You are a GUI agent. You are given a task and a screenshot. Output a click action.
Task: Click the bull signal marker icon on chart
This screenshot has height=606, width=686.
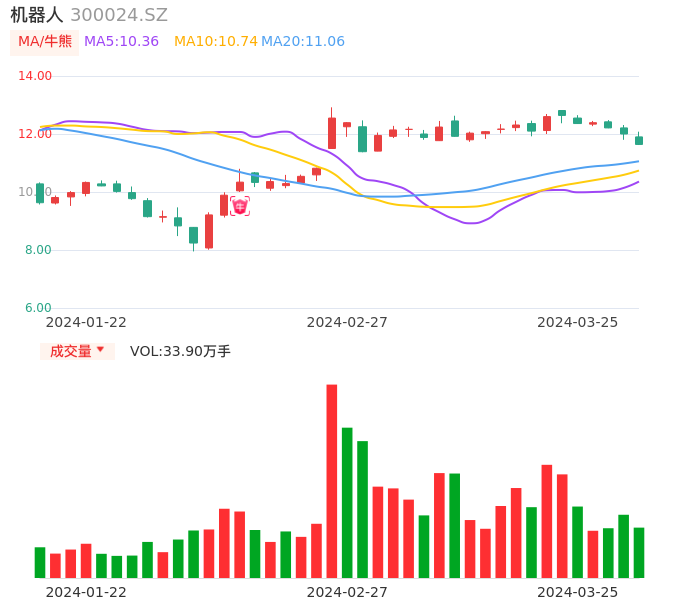(x=240, y=206)
